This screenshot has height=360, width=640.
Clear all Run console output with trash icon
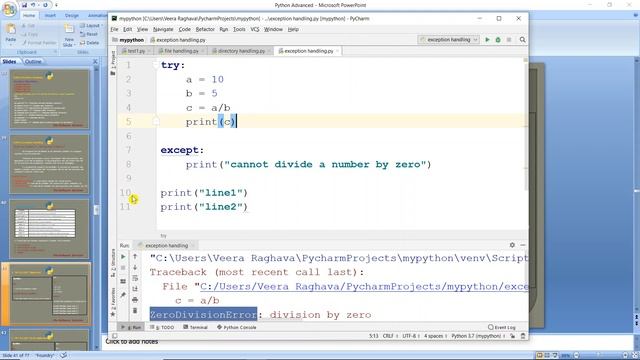click(x=135, y=311)
